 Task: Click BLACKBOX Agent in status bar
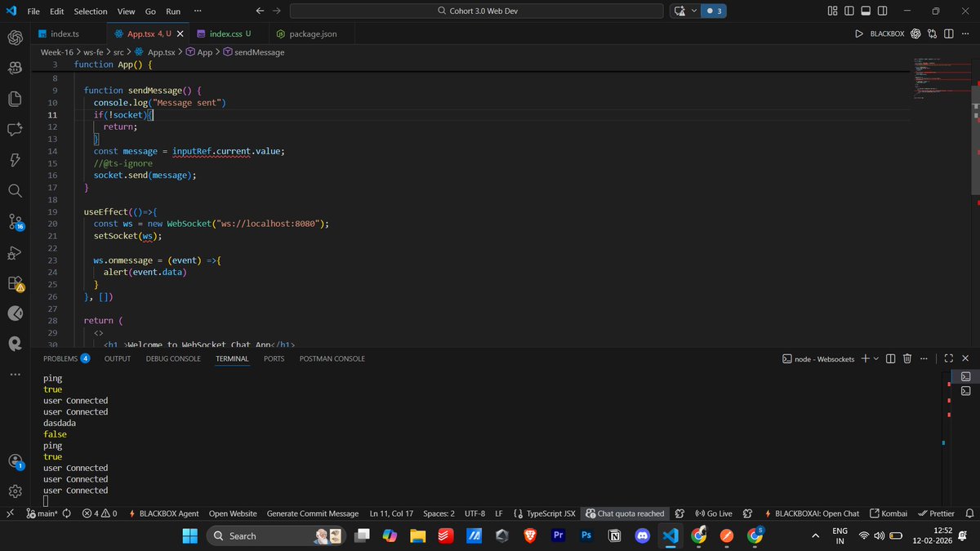(x=163, y=513)
